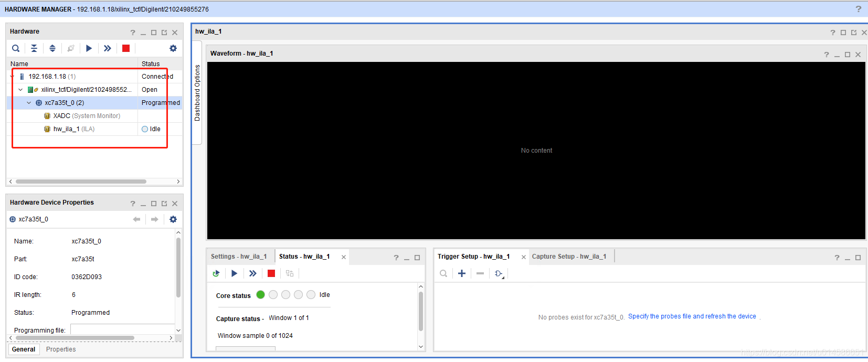Float the Hardware Device Properties panel

(x=164, y=204)
